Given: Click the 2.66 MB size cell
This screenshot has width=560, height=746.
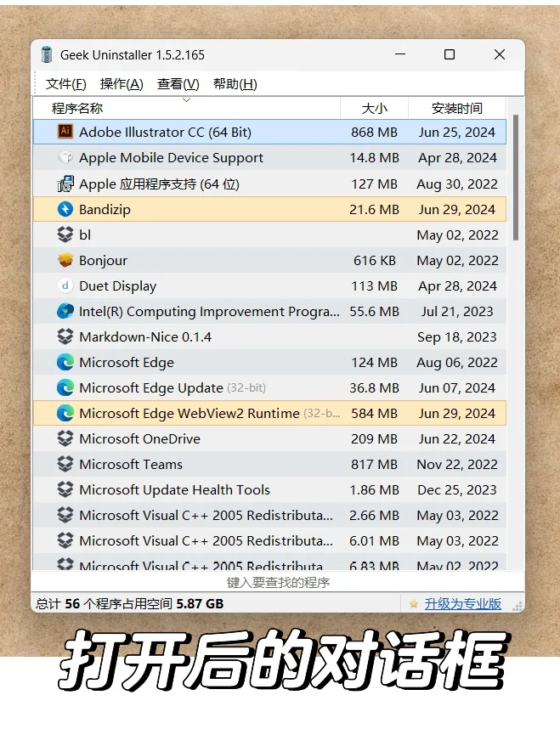Looking at the screenshot, I should [x=374, y=515].
